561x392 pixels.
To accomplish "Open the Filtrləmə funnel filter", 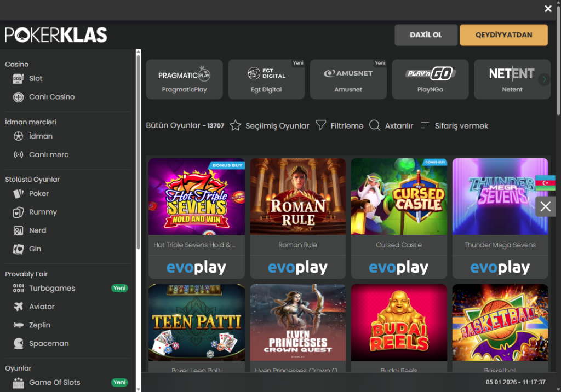I will [321, 126].
